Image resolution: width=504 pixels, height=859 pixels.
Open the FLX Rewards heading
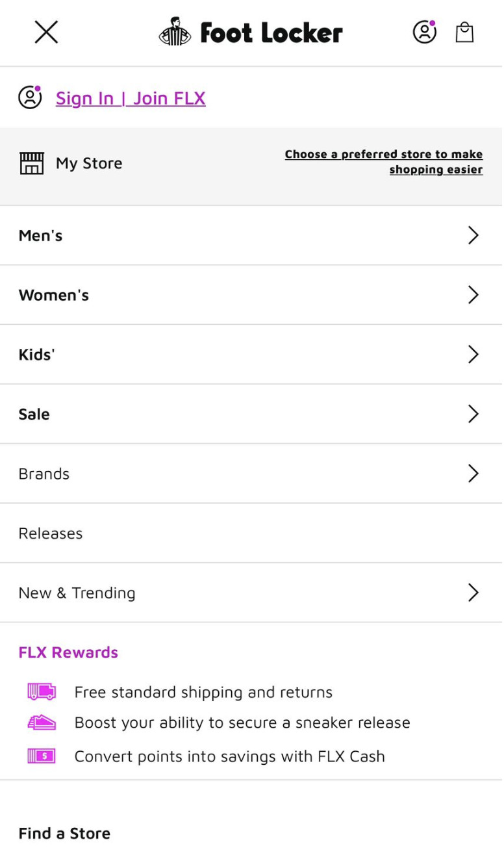tap(68, 652)
